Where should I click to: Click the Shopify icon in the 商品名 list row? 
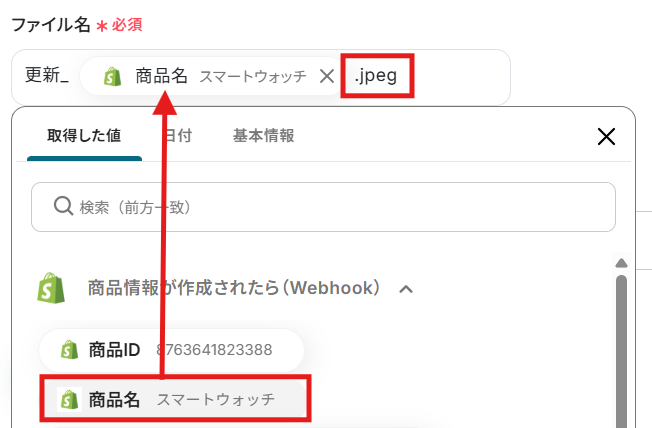[x=69, y=399]
